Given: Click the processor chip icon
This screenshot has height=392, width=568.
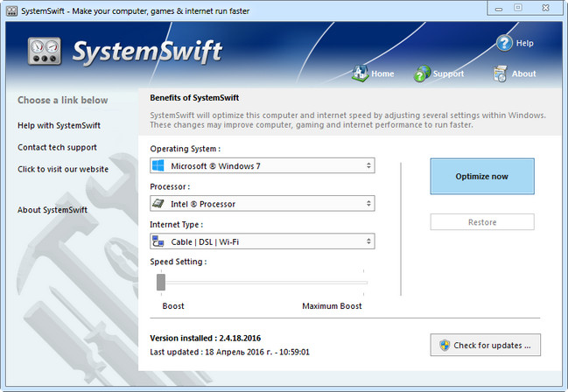Looking at the screenshot, I should click(158, 203).
